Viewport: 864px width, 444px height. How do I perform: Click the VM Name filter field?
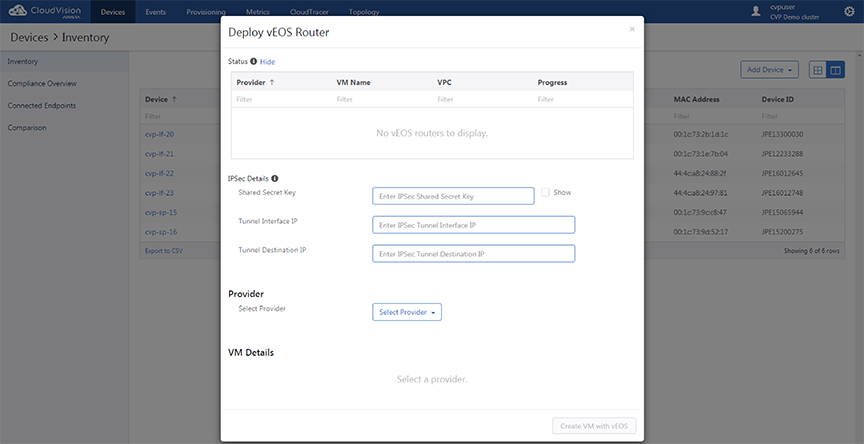click(381, 100)
